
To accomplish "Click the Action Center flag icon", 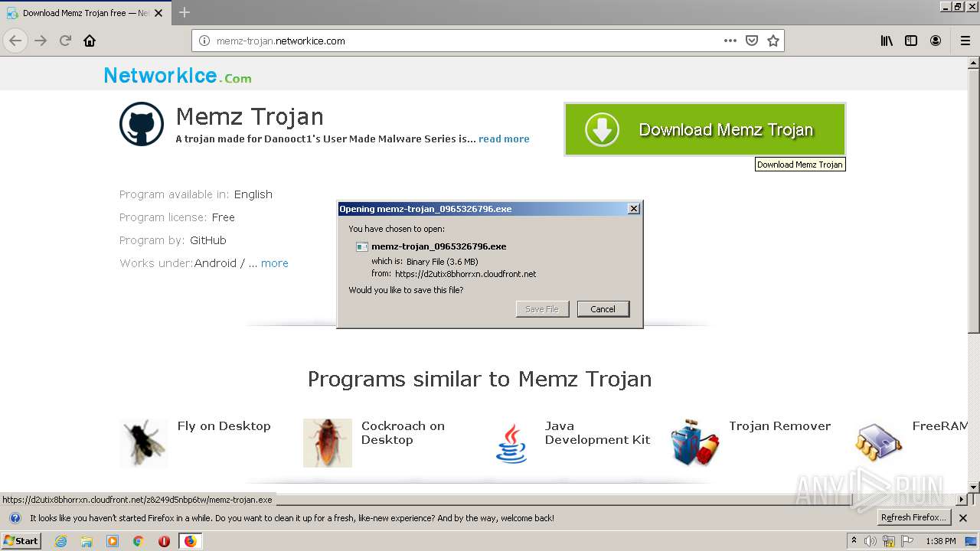I will (x=907, y=541).
